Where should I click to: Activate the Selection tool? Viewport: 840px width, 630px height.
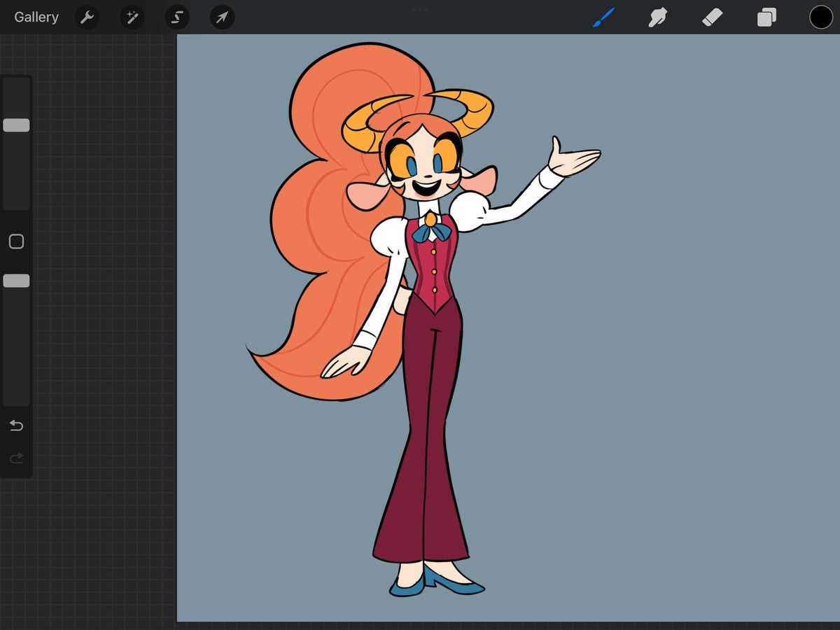pyautogui.click(x=177, y=17)
